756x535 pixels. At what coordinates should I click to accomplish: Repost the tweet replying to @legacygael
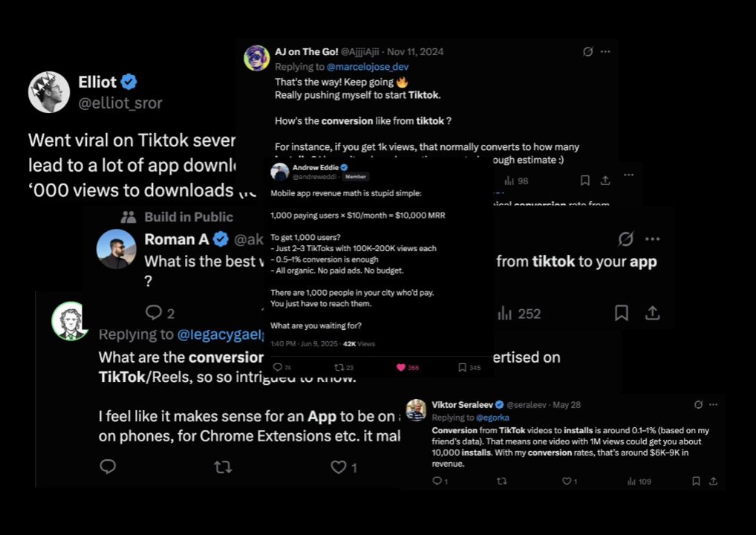[x=222, y=467]
